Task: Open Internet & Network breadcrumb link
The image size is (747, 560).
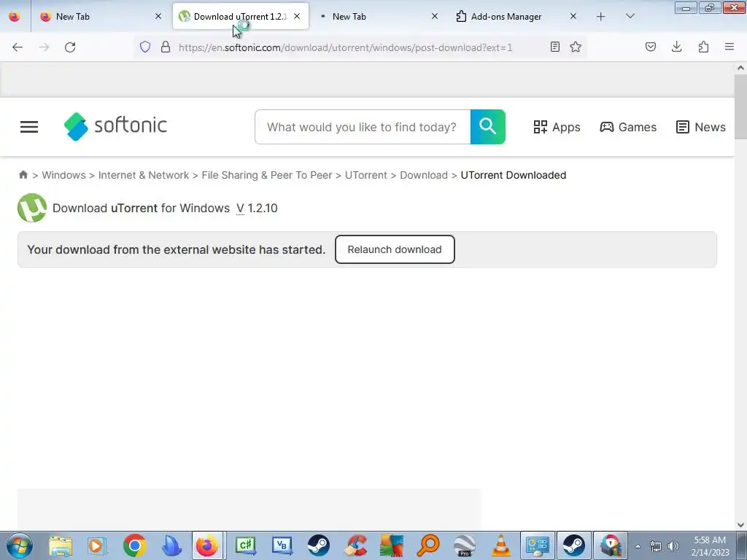Action: coord(144,175)
